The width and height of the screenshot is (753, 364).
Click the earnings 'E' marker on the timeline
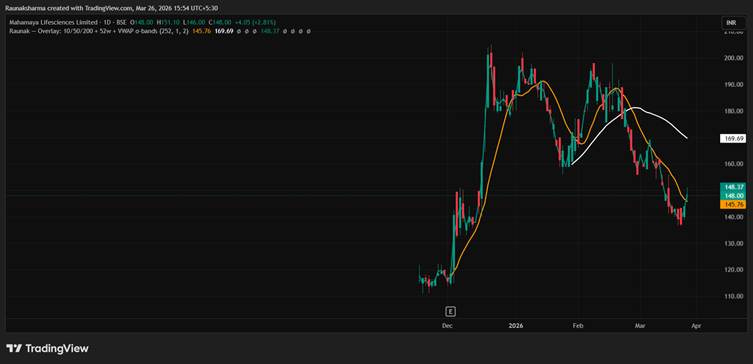point(450,312)
